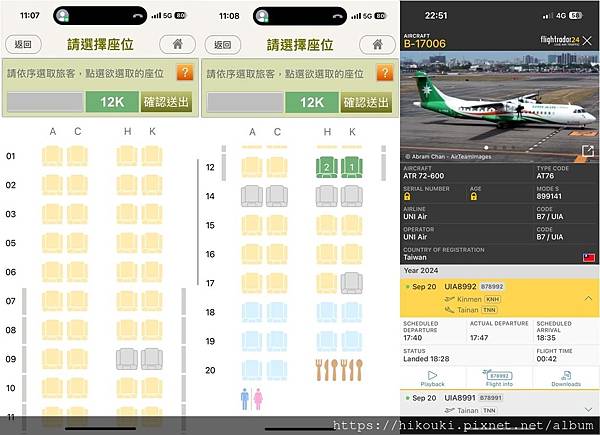
Task: Select seat 01K
Action: (152, 156)
